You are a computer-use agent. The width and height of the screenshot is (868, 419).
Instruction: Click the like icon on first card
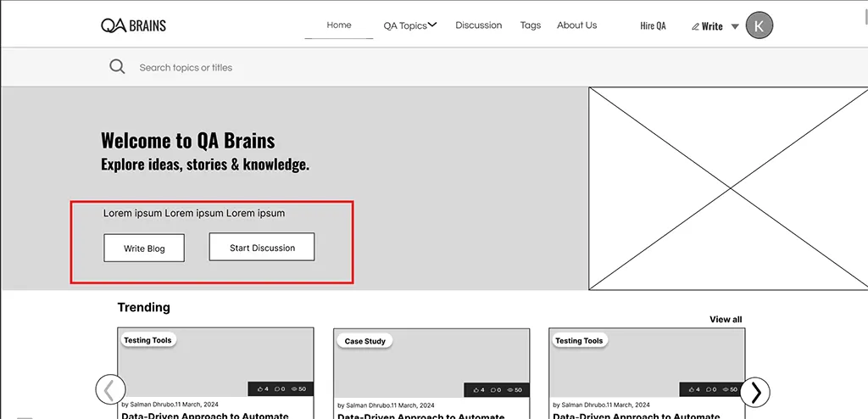(260, 389)
